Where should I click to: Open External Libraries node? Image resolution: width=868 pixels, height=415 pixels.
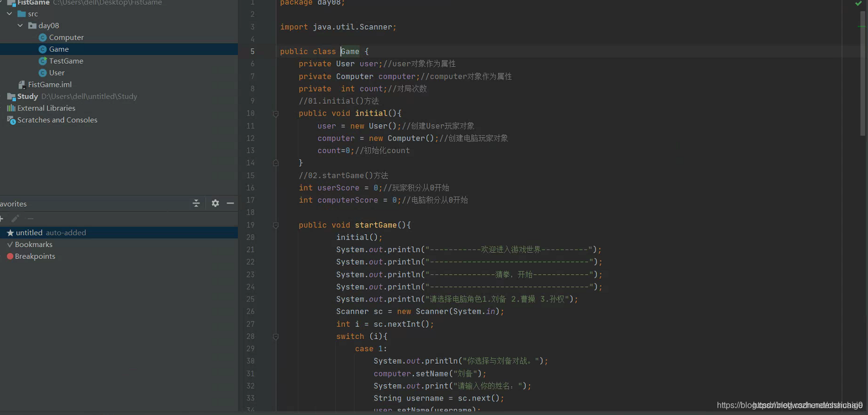click(46, 108)
